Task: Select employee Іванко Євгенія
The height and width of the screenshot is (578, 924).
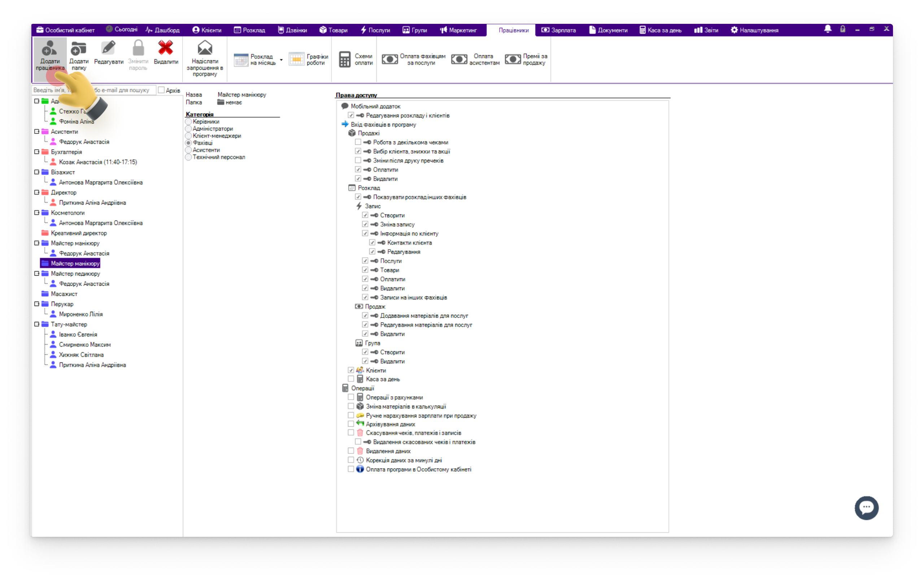Action: 78,334
